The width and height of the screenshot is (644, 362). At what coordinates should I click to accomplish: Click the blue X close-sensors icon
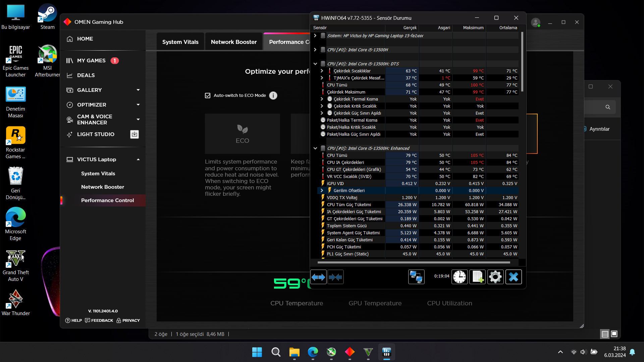514,277
